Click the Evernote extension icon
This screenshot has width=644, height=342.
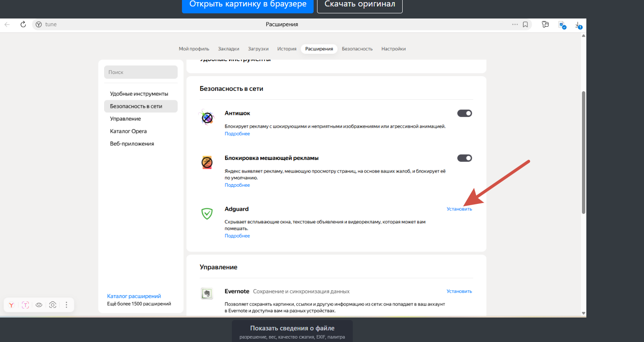pyautogui.click(x=207, y=294)
